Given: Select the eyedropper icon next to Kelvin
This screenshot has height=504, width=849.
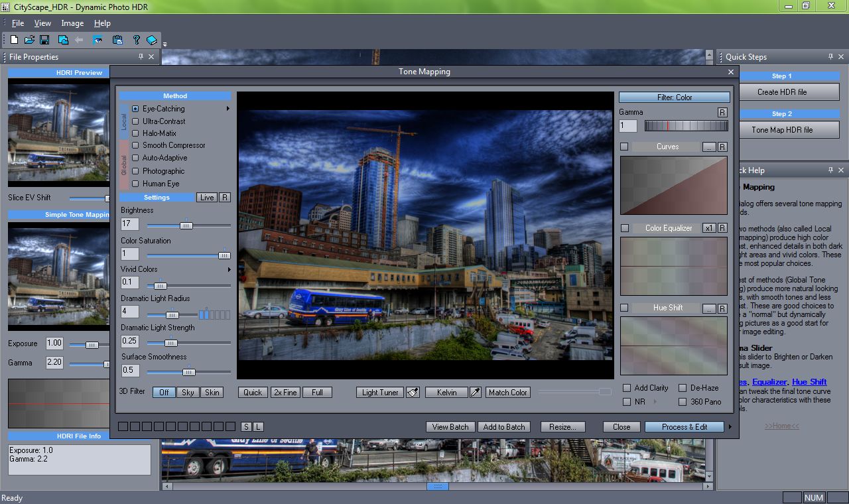Looking at the screenshot, I should [x=475, y=392].
